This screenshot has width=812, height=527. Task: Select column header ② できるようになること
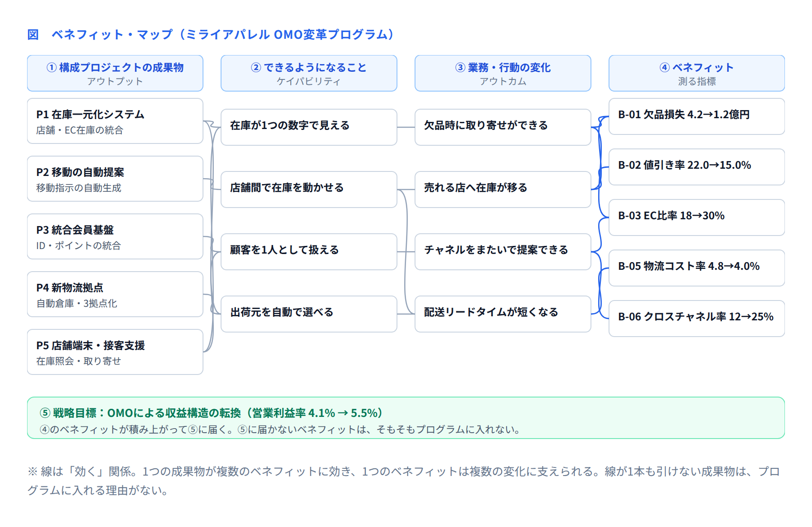click(309, 73)
